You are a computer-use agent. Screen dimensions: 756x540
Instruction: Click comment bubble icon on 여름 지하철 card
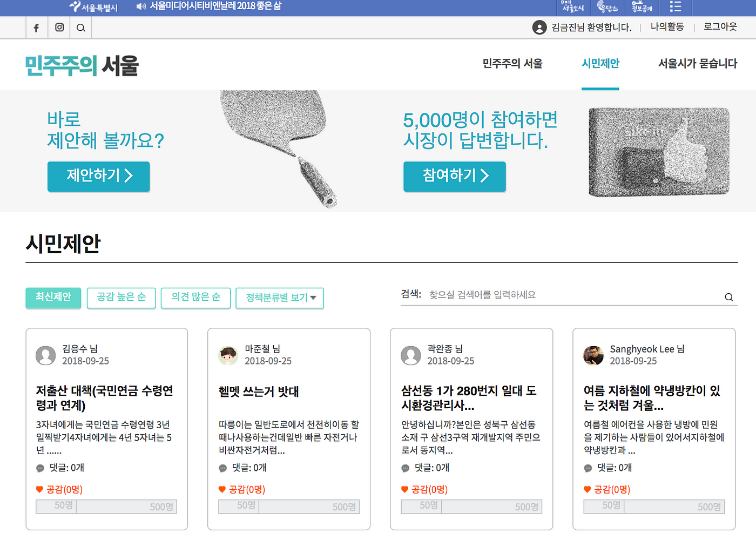tap(588, 468)
